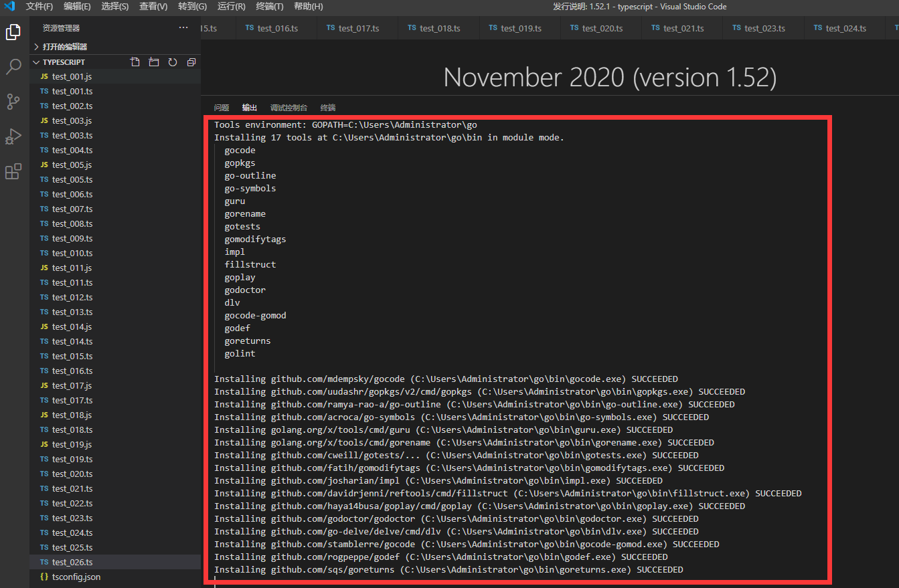
Task: Open the 选择(S) menu
Action: 115,7
